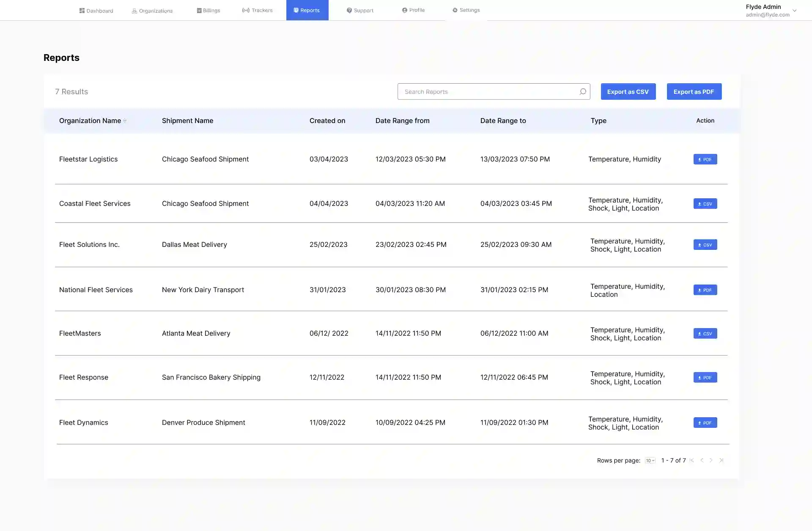The width and height of the screenshot is (812, 531).
Task: Download PDF for Fleetstar Logistics report
Action: click(x=705, y=159)
